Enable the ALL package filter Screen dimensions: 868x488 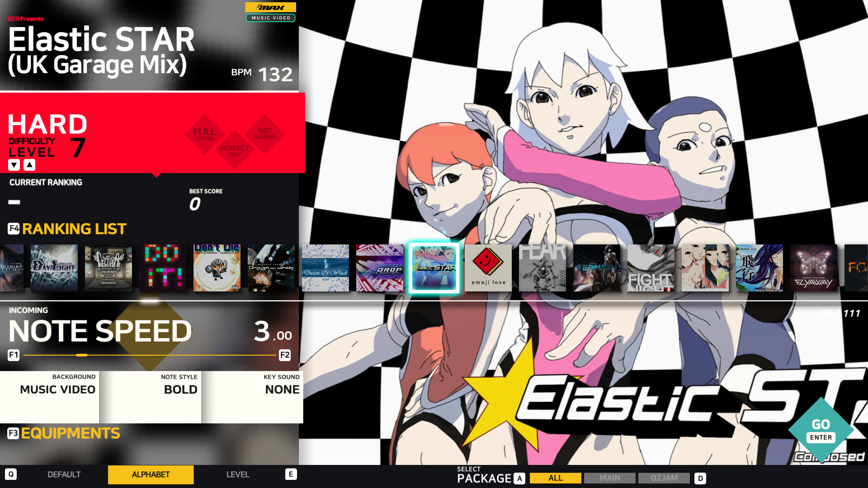tap(555, 478)
